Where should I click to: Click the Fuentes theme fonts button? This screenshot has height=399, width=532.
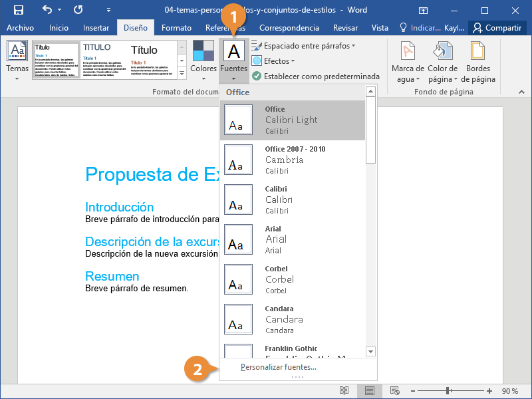click(234, 61)
